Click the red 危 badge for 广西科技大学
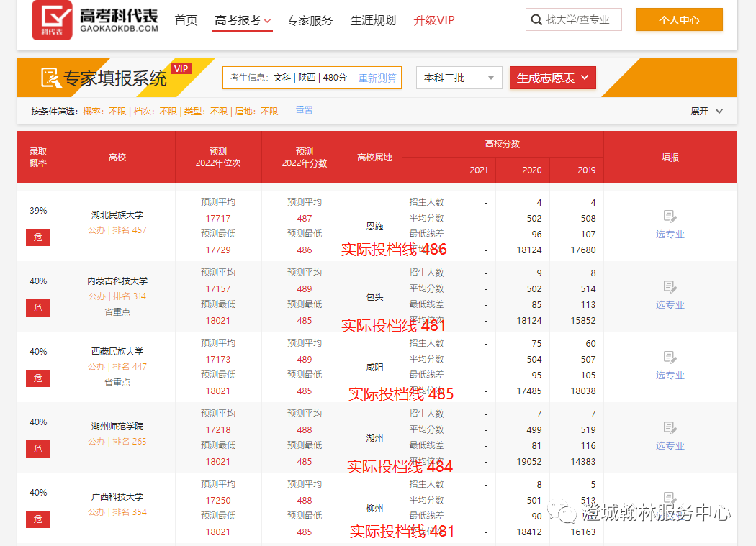Viewport: 756px width, 546px height. click(38, 519)
